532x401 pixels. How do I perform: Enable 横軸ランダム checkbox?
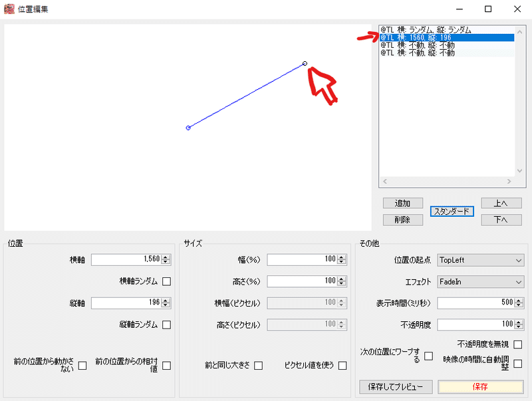tap(167, 281)
